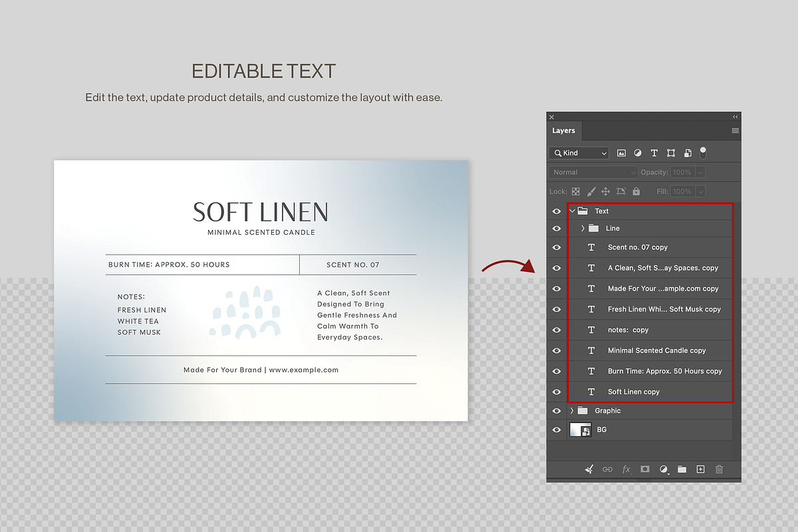798x532 pixels.
Task: Click T icon of notes: copy layer
Action: (591, 330)
